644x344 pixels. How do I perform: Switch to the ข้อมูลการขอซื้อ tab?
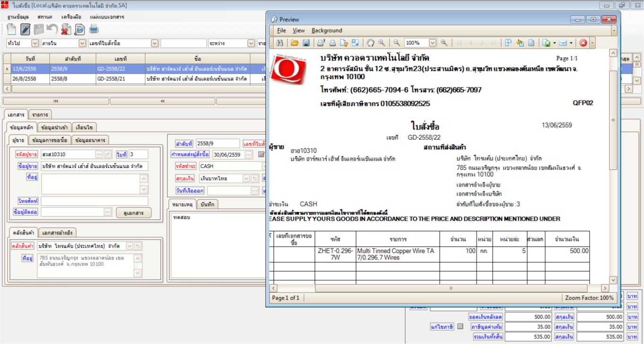tap(50, 140)
